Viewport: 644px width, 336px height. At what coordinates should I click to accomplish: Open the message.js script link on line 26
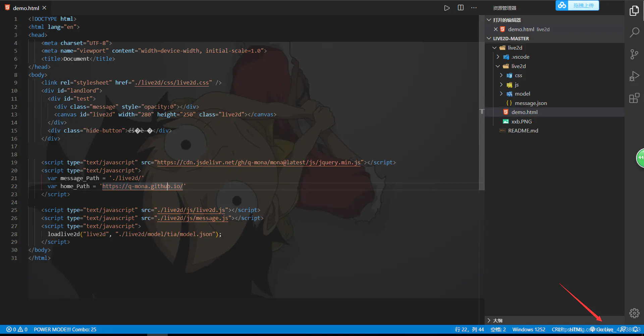point(193,218)
